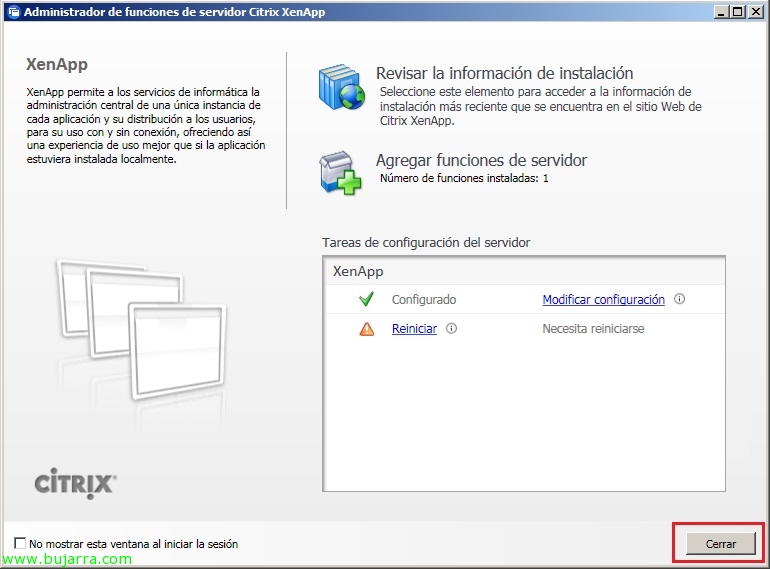Click the title bar application icon
Viewport: 770px width, 569px height.
point(14,12)
